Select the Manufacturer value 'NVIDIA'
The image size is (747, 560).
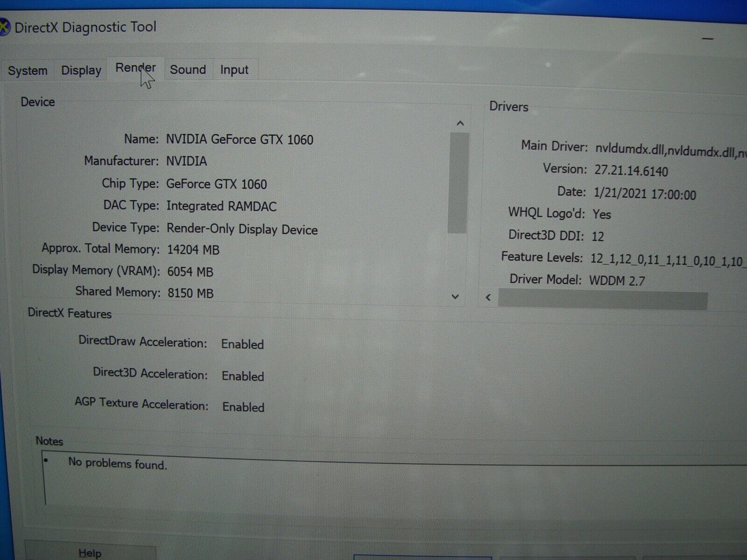pos(186,161)
